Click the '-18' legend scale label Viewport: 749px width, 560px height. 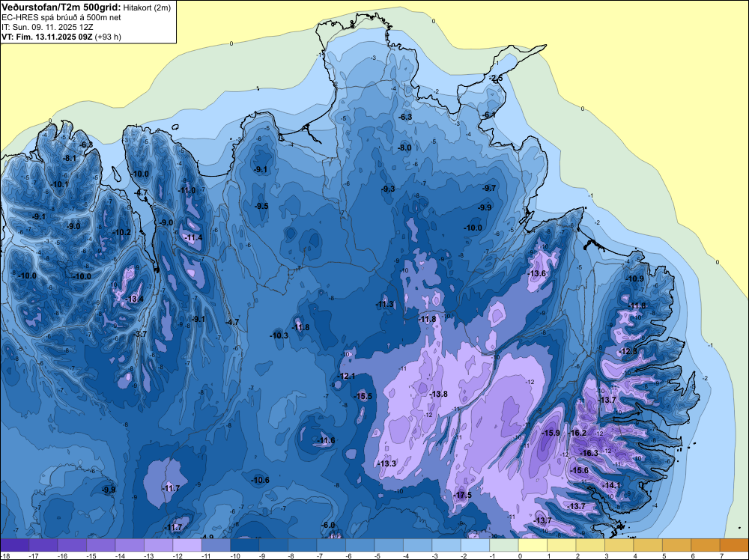(4, 556)
